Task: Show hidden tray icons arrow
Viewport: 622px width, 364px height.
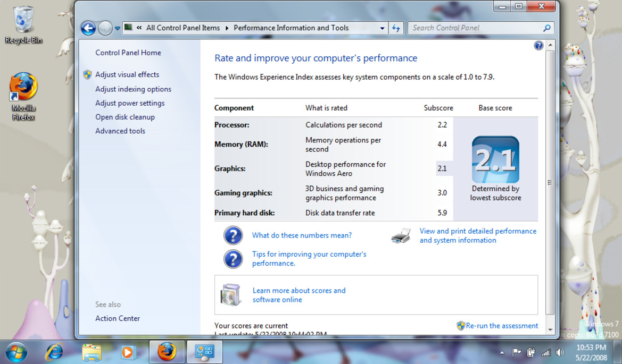Action: (x=502, y=352)
